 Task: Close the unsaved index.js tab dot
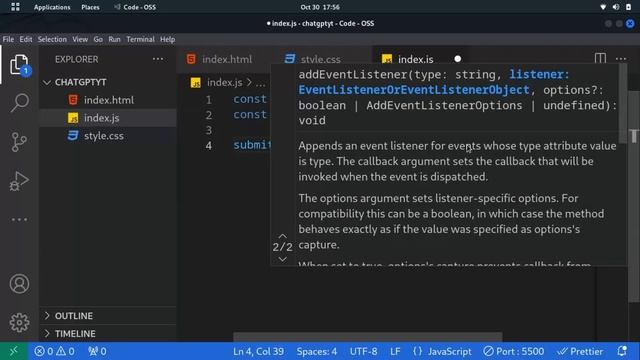(458, 59)
